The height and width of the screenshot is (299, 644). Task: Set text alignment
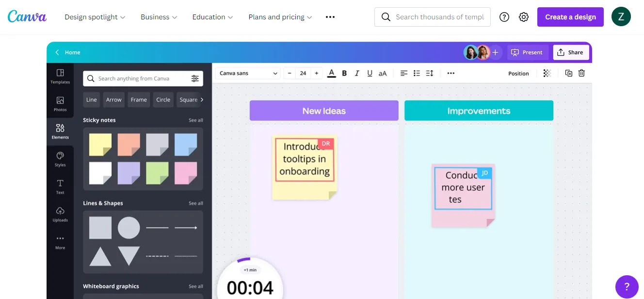pyautogui.click(x=403, y=73)
